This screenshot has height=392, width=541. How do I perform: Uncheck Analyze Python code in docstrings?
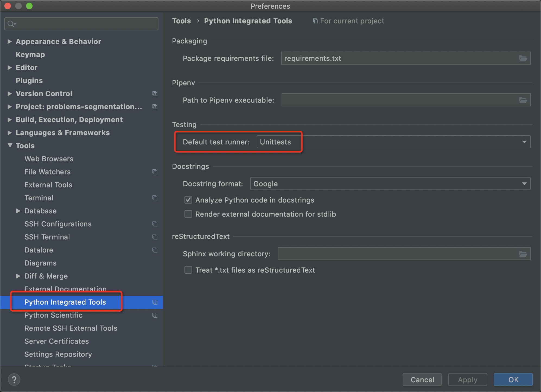click(x=188, y=200)
